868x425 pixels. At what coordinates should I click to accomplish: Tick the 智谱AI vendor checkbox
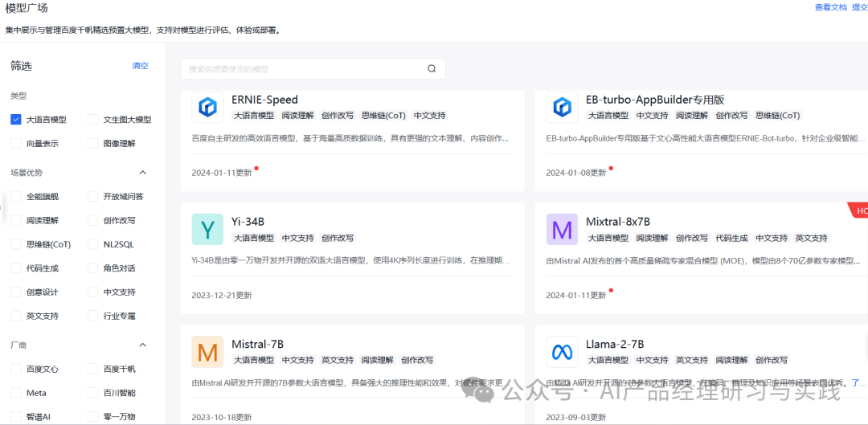point(16,416)
